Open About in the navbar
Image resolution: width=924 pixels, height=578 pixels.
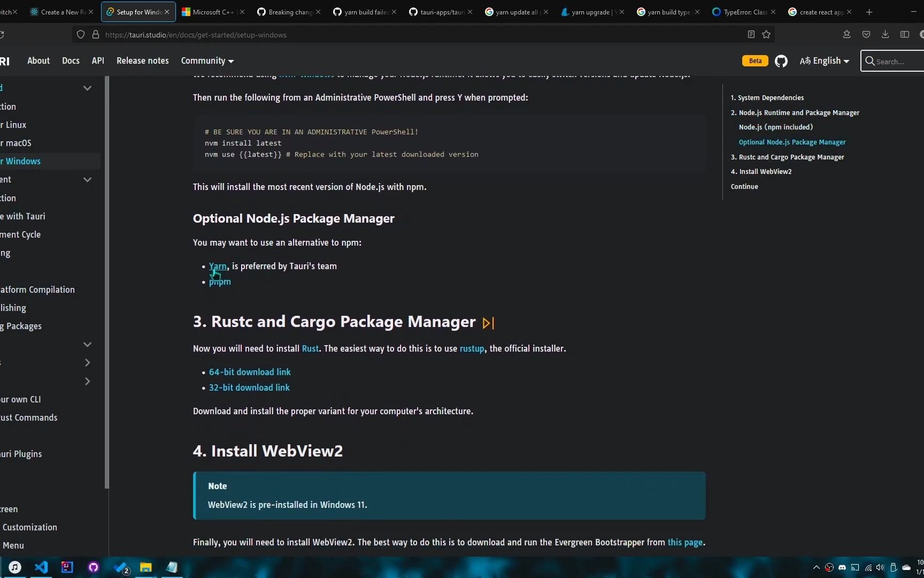(38, 61)
